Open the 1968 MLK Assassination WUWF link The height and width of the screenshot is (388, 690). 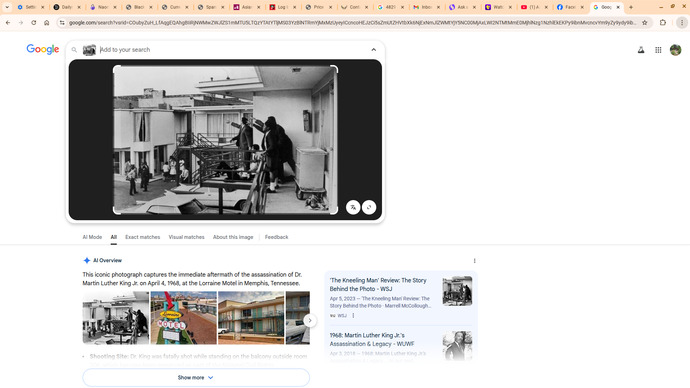(372, 340)
